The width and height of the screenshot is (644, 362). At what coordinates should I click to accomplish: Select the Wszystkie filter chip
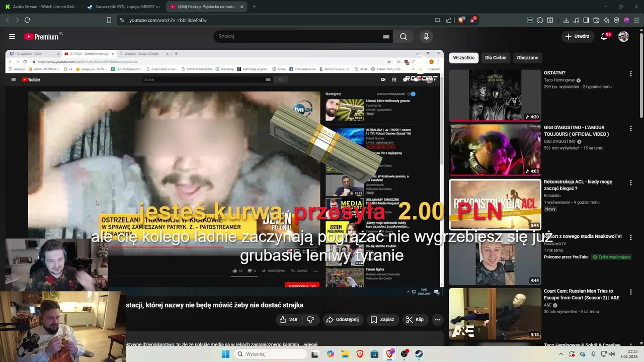click(x=463, y=57)
